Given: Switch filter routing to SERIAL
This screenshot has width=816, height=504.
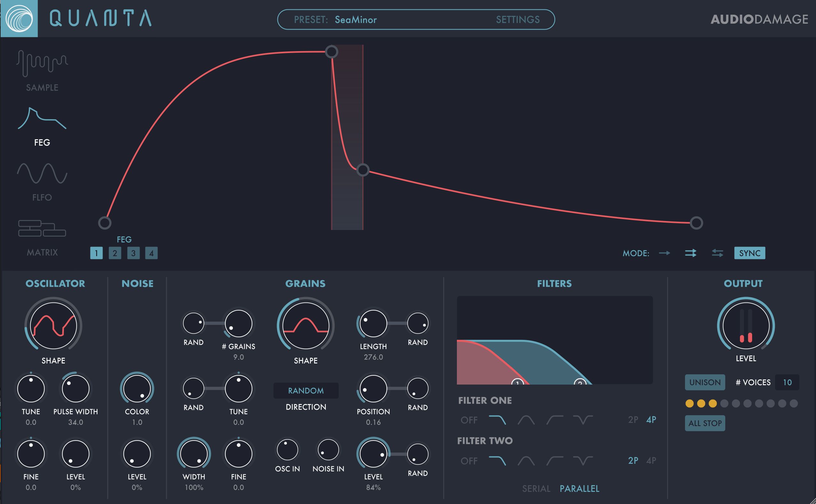Looking at the screenshot, I should [536, 489].
